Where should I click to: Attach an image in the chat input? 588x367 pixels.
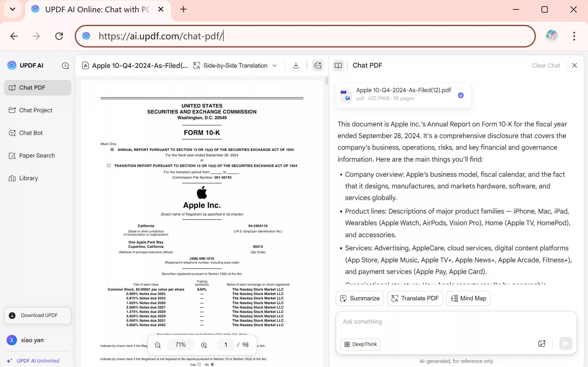542,343
